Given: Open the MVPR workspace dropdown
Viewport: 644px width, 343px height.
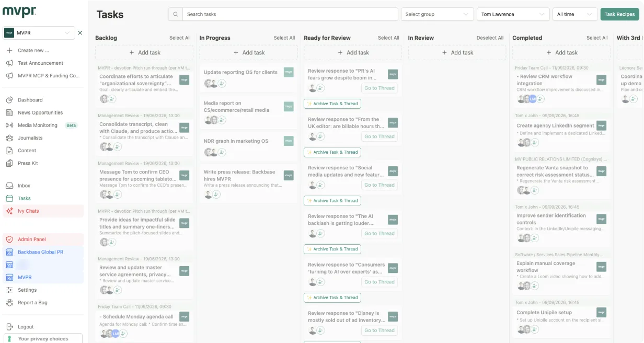Looking at the screenshot, I should (38, 33).
